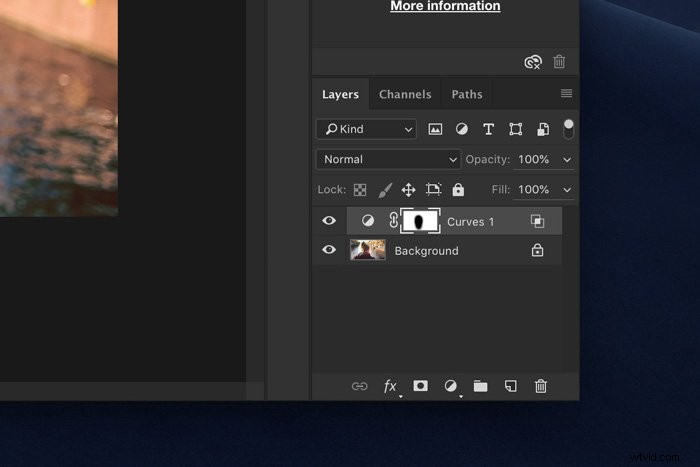Filter for adjustment layers icon

[x=462, y=129]
